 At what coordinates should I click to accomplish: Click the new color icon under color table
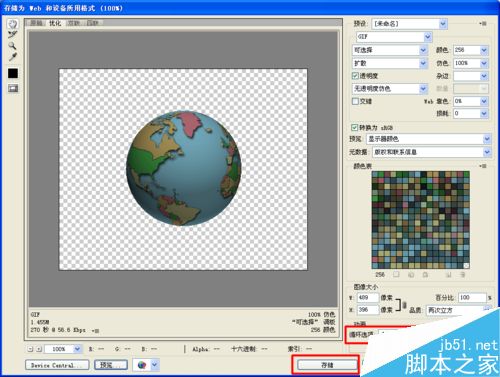pos(448,274)
